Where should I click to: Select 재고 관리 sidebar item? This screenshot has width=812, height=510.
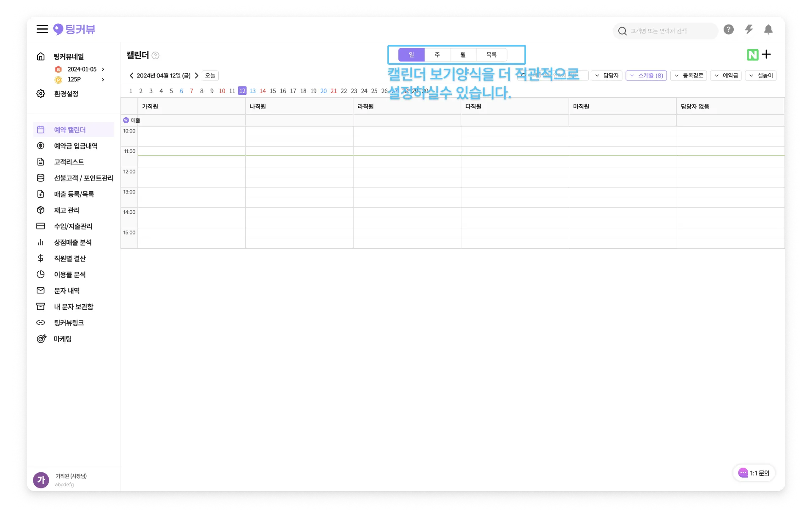point(67,210)
